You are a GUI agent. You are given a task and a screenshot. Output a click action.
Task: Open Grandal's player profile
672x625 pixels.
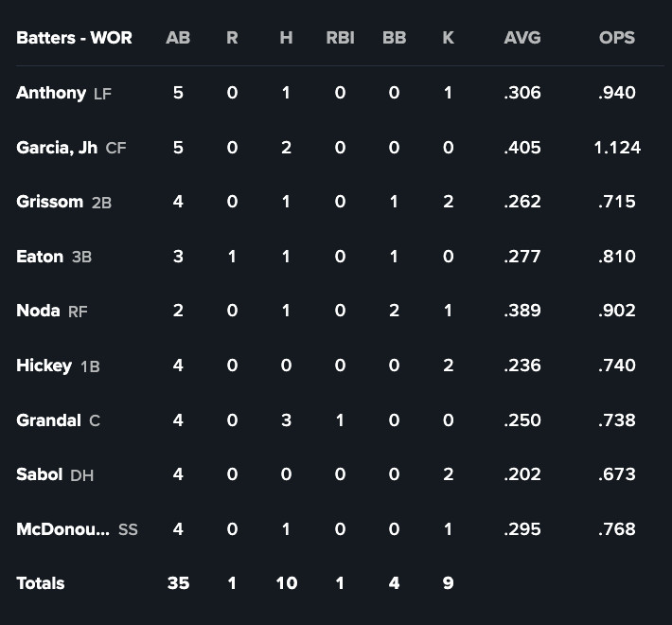tap(48, 420)
